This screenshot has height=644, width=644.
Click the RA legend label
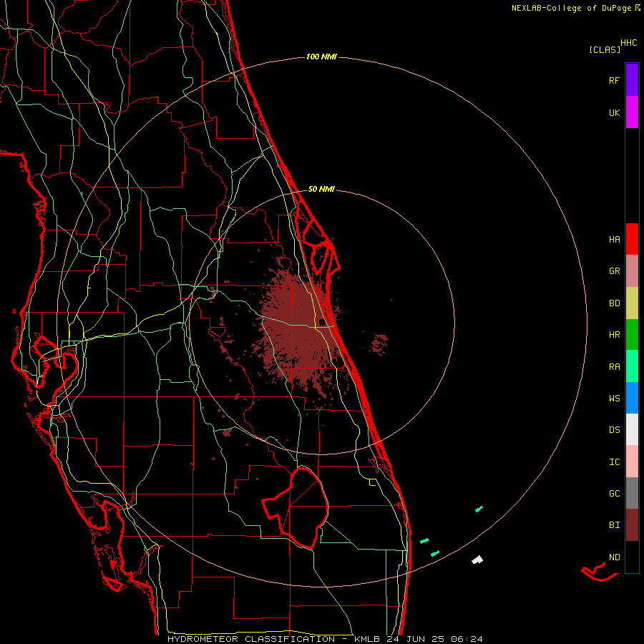(614, 367)
